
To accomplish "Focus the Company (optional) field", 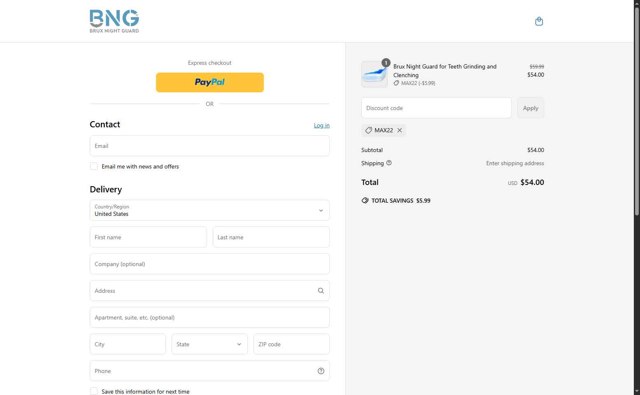I will (209, 264).
